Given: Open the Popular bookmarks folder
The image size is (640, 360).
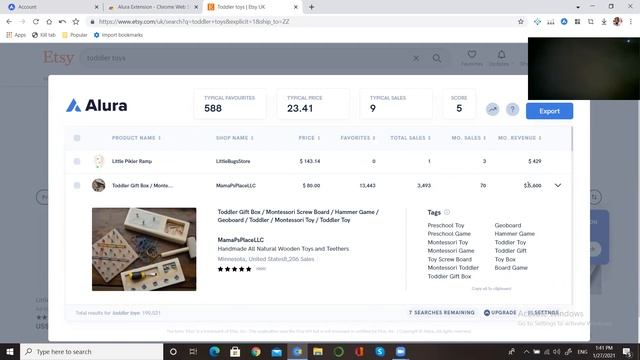Looking at the screenshot, I should 75,35.
